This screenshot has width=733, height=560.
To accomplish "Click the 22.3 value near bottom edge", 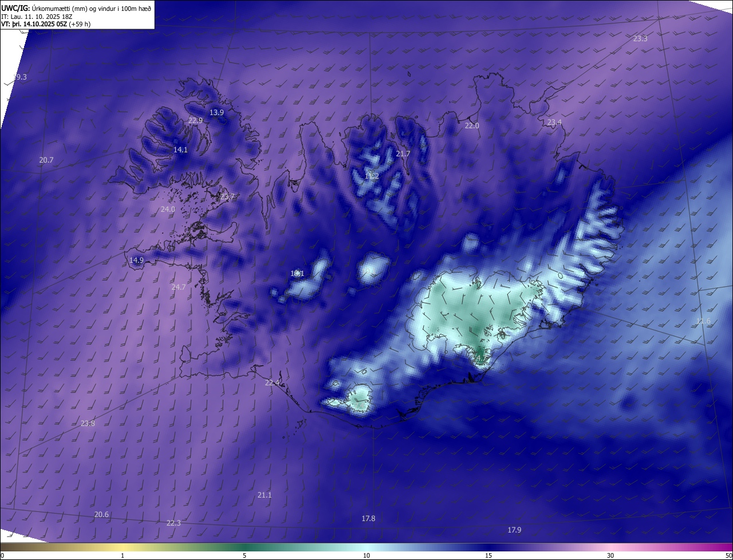I will [x=174, y=523].
